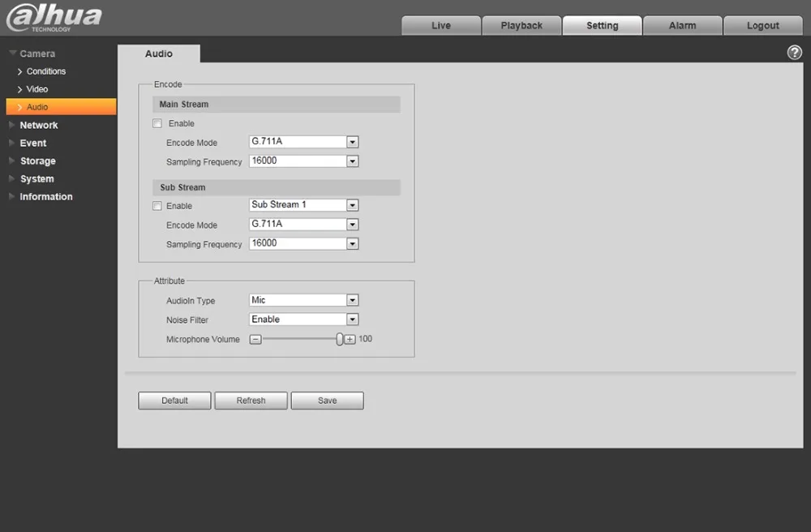Click the Default button

click(174, 401)
